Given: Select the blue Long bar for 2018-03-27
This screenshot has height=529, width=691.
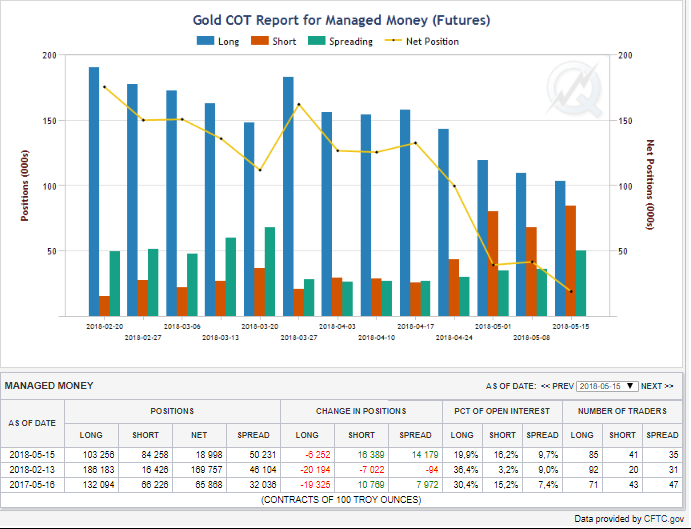Looking at the screenshot, I should 288,197.
